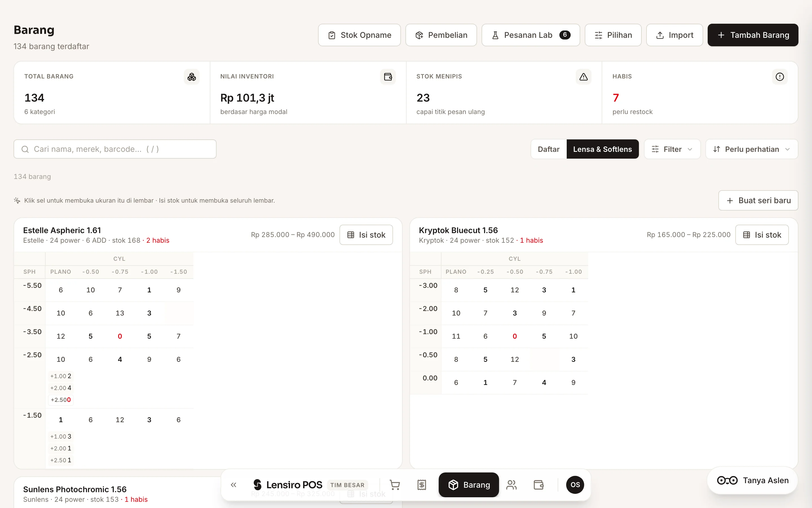The width and height of the screenshot is (812, 508).
Task: Select the Barang tab in bottom navigation
Action: 469,485
